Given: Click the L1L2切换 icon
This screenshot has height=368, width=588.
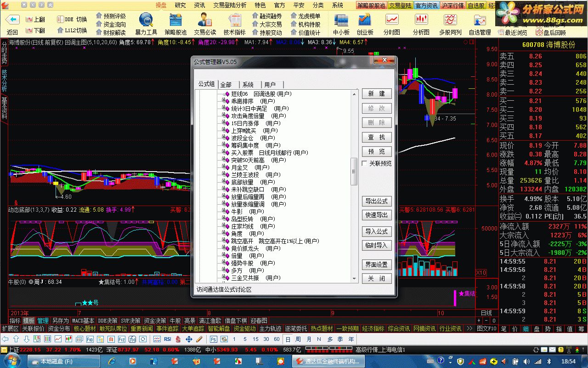Looking at the screenshot, I should (60, 30).
